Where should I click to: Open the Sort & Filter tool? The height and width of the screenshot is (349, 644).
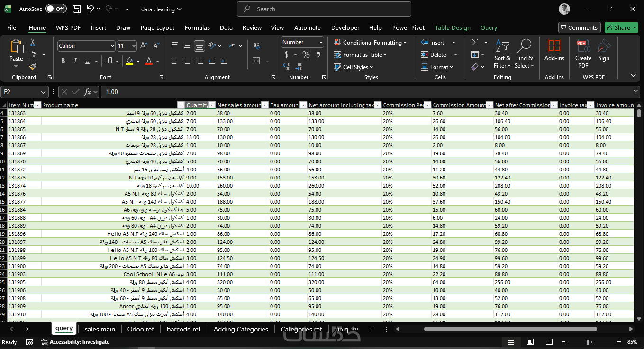[x=502, y=54]
